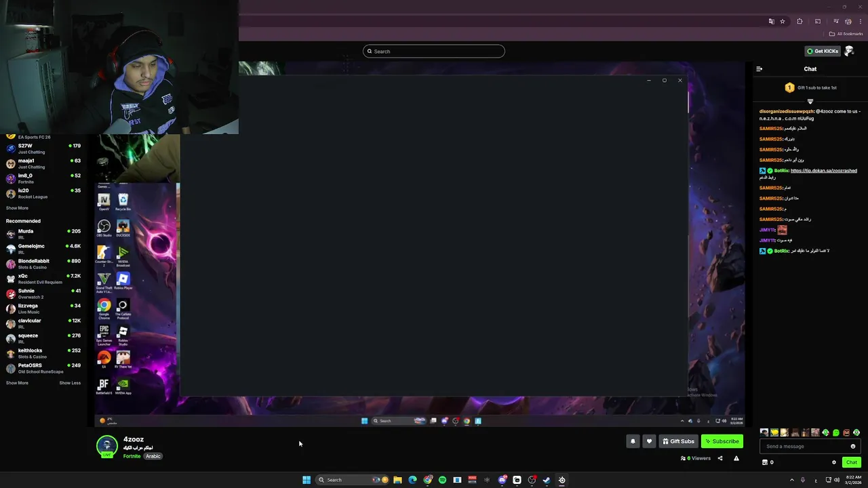Open squeeze IRL channel
Screen dimensions: 868x488
coord(43,338)
